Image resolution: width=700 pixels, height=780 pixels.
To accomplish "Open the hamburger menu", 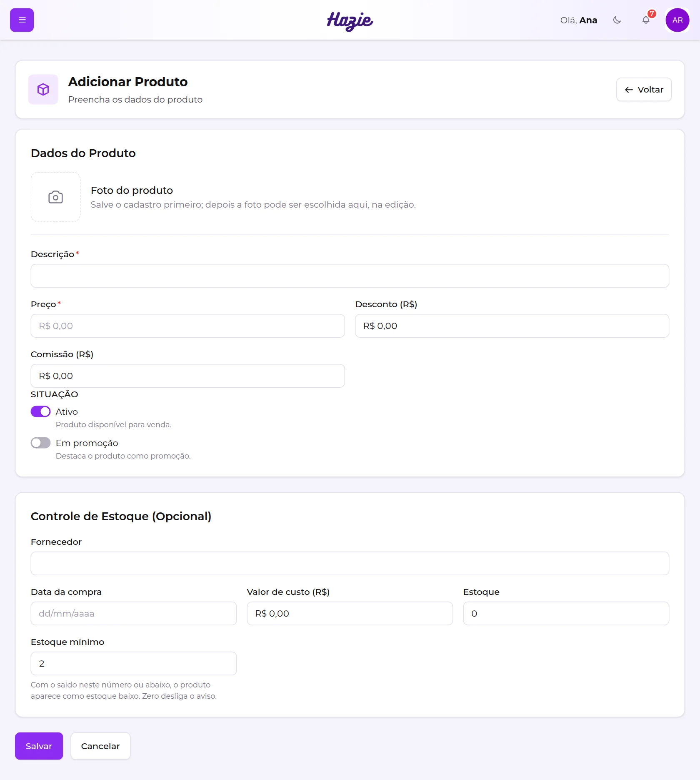I will coord(22,20).
